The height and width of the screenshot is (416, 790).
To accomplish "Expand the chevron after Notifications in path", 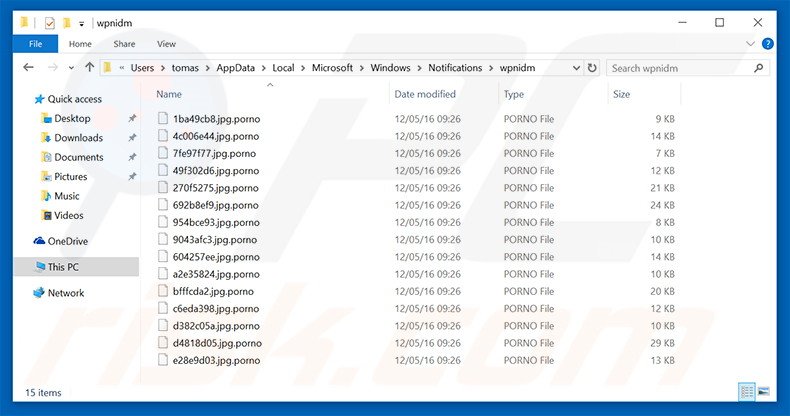I will click(x=491, y=68).
